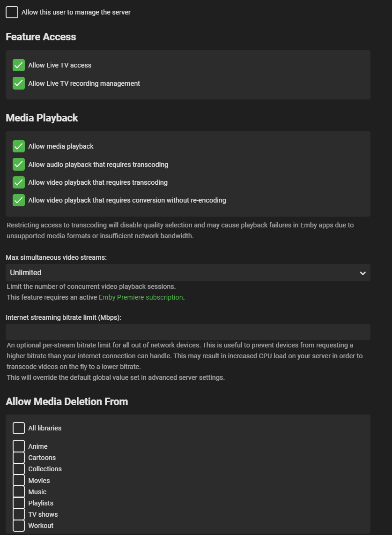Uncheck Allow Live TV access
This screenshot has width=392, height=535.
[x=19, y=65]
